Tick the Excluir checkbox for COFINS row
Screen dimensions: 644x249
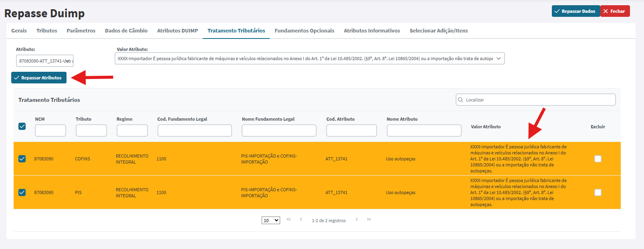coord(598,159)
